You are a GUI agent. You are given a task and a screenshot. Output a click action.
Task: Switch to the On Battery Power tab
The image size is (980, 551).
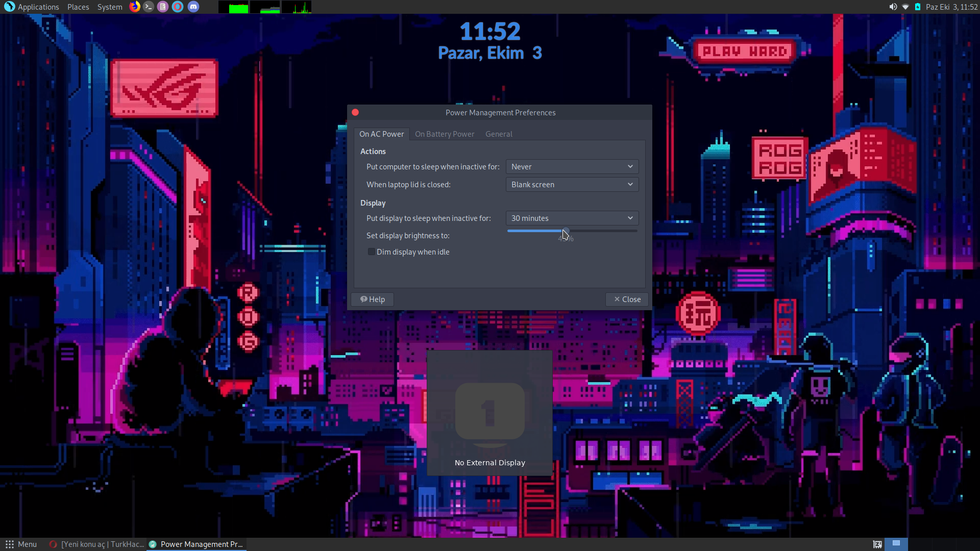(445, 134)
